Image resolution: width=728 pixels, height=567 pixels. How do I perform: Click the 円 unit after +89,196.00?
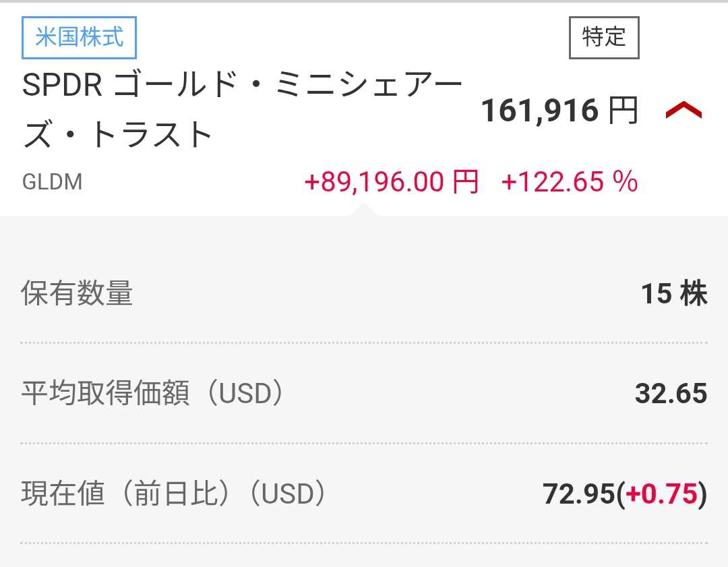tap(464, 182)
